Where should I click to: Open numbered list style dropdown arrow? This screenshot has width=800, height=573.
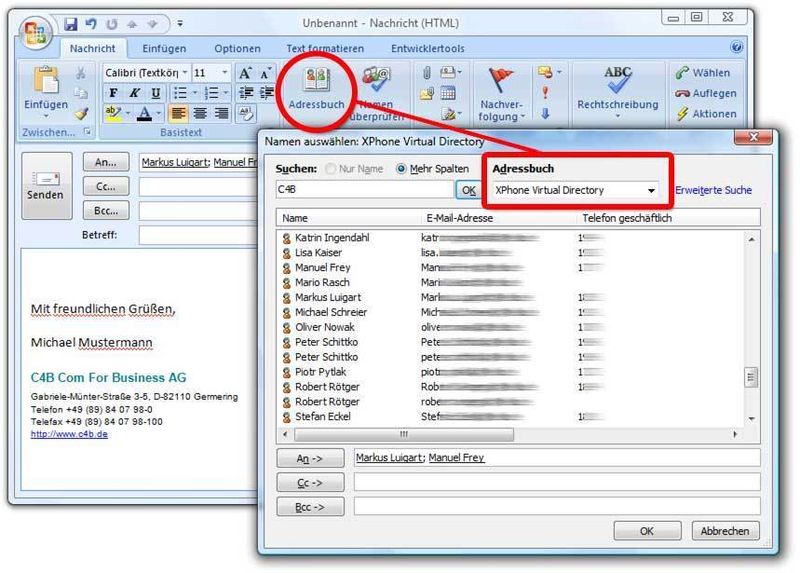pos(226,93)
